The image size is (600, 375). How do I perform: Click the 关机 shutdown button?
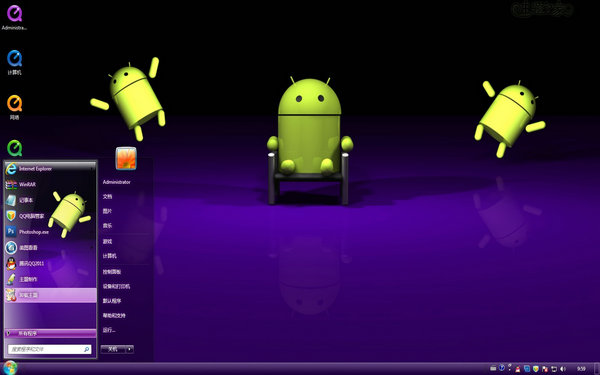click(x=113, y=349)
